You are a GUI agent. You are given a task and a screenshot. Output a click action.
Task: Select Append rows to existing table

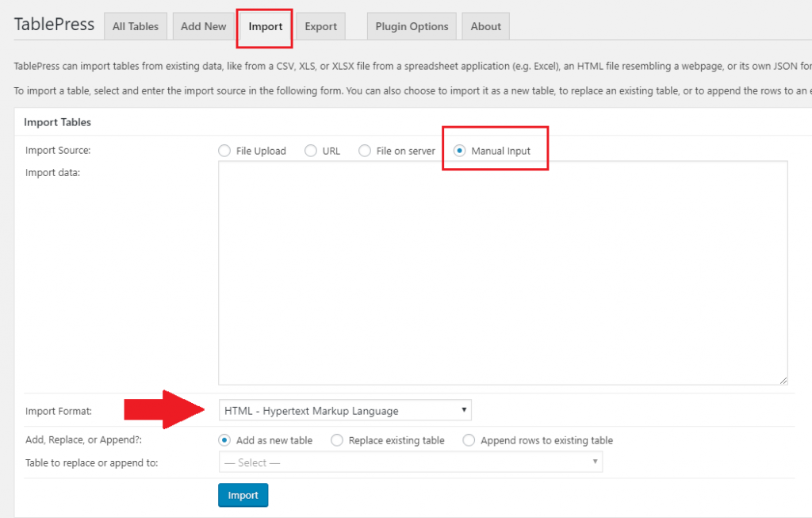tap(468, 439)
